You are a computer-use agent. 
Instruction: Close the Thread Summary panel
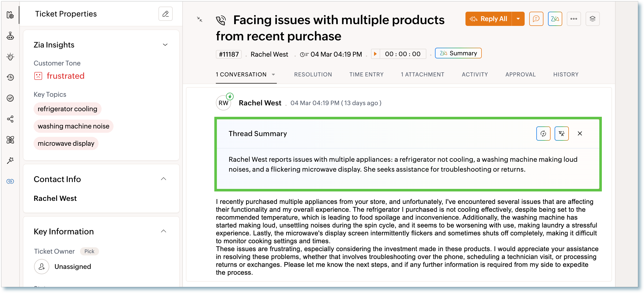coord(580,134)
